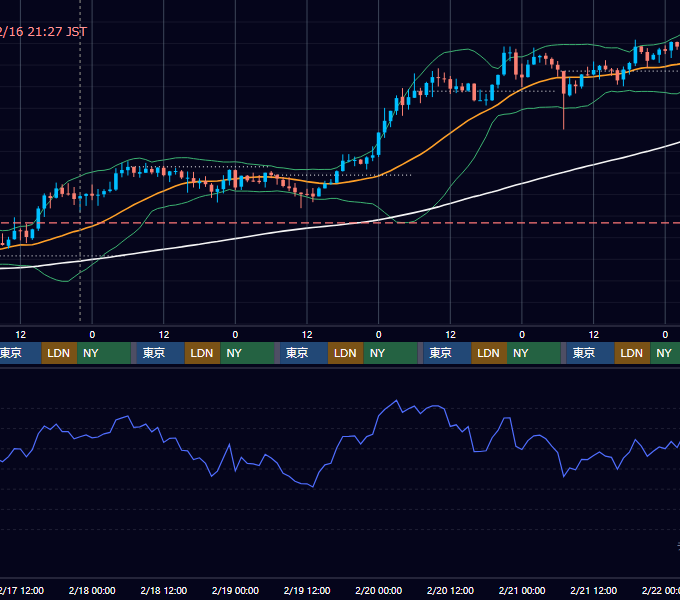Select the vertical dotted time cursor line
Screen dimensions: 680x600
80,160
